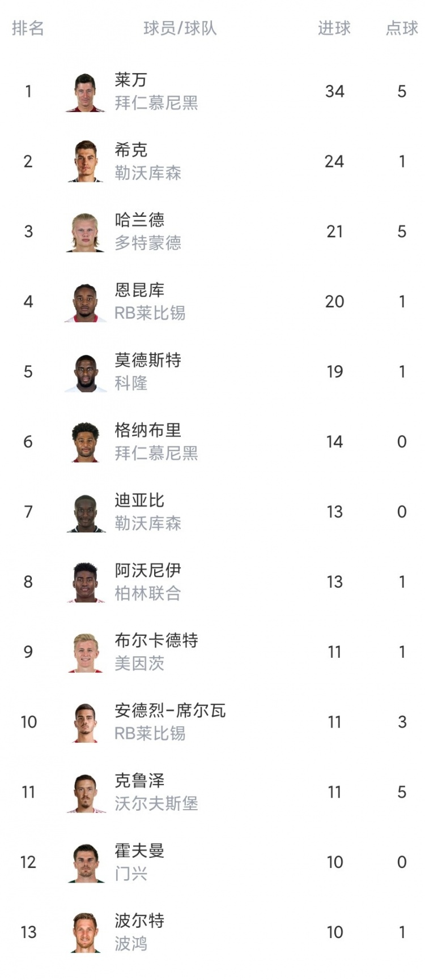Click 莱万's player photo
The width and height of the screenshot is (425, 980).
click(x=86, y=92)
